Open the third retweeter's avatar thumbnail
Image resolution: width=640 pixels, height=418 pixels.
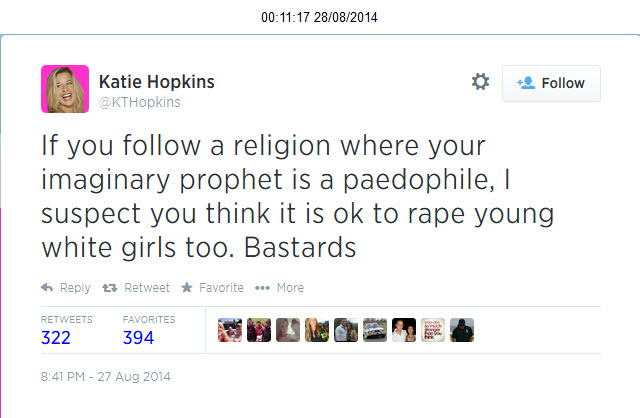tap(288, 330)
